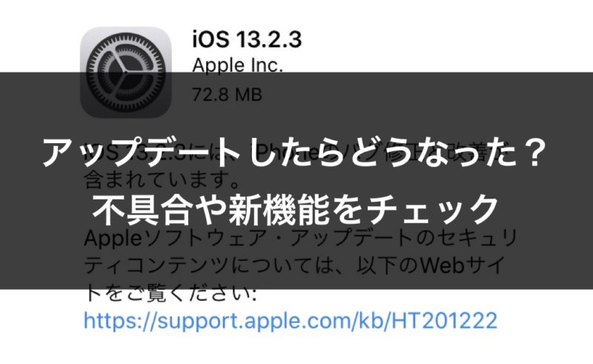Select the 含まれています。 text line
Screen dimensions: 593x364
(x=162, y=179)
